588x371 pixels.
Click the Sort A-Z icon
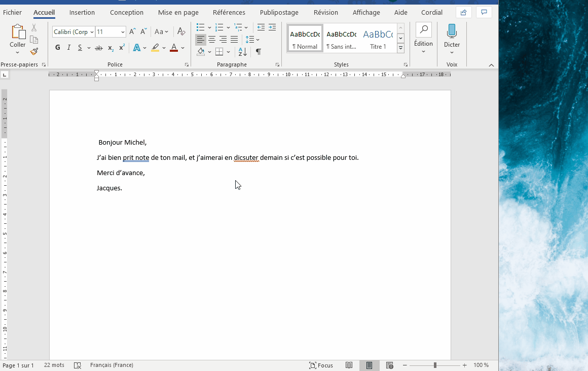pyautogui.click(x=242, y=52)
